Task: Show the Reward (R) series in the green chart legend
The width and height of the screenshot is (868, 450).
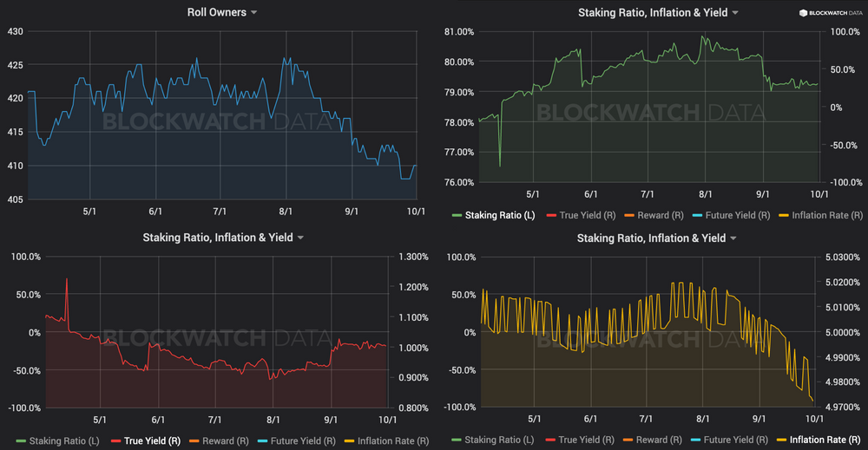Action: click(x=660, y=215)
